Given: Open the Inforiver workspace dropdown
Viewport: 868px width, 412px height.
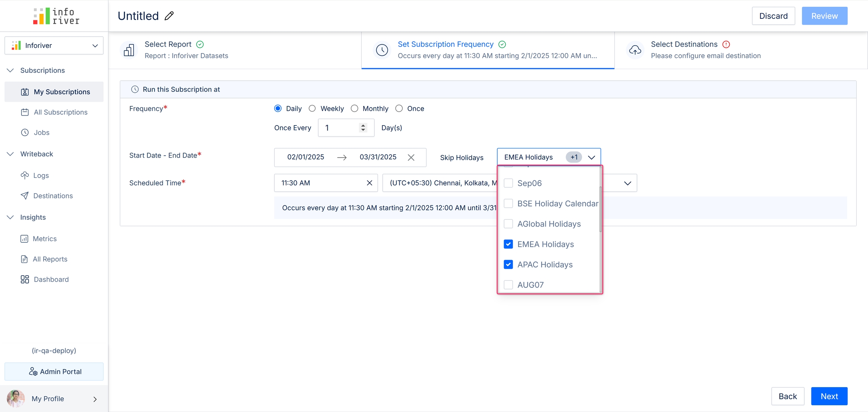Looking at the screenshot, I should [54, 46].
